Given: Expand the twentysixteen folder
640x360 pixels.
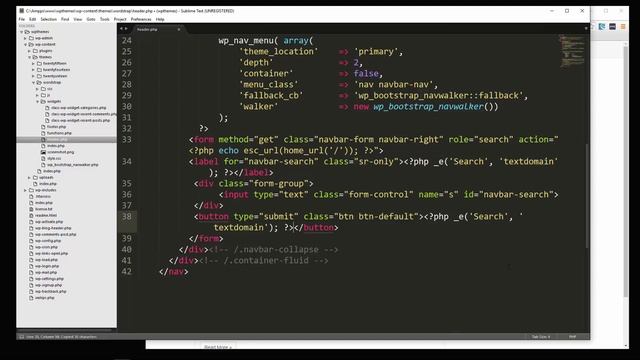Looking at the screenshot, I should coord(33,76).
